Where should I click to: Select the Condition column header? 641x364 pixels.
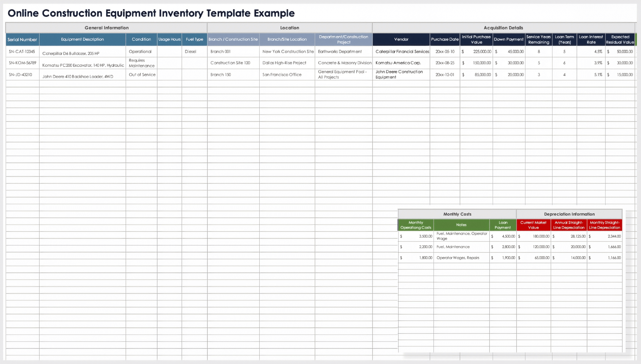click(x=141, y=39)
